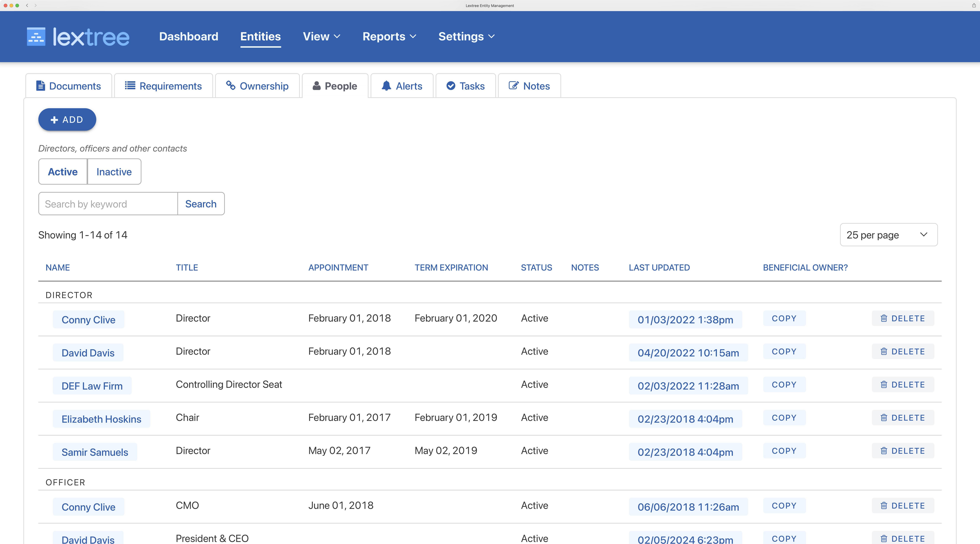Click the NOTES column header

[585, 267]
